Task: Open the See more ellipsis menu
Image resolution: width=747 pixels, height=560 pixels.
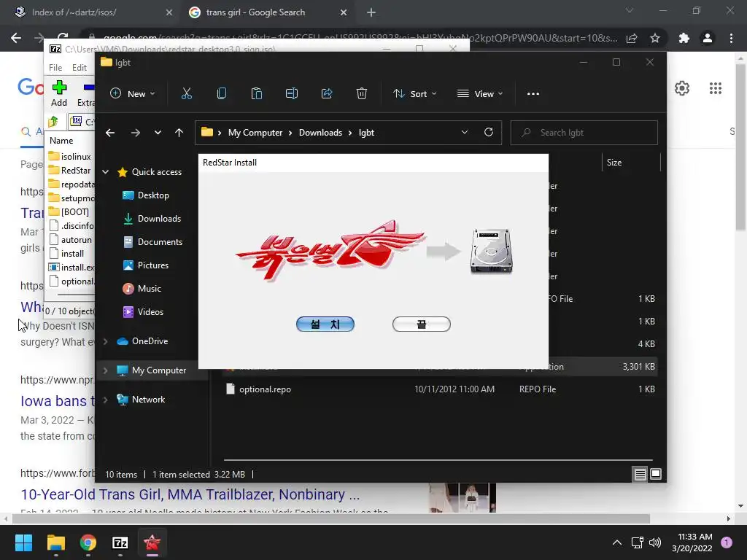Action: pos(533,94)
